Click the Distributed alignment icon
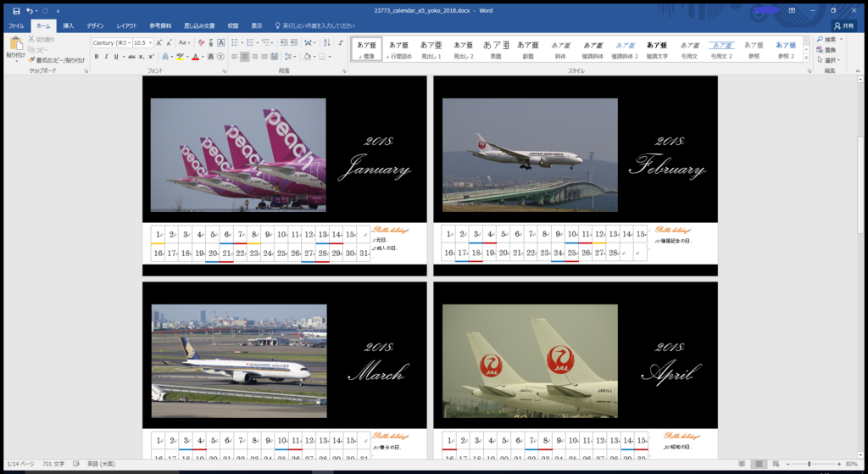Viewport: 868px width, 474px height. [275, 57]
